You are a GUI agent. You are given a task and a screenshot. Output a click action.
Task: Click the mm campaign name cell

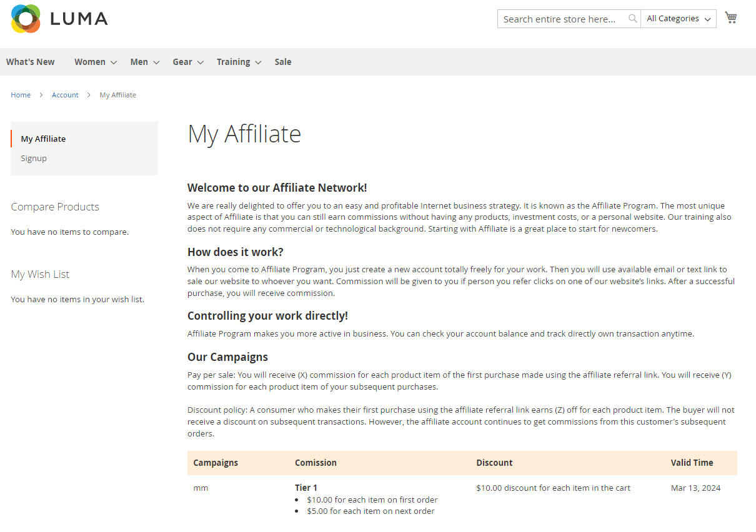pyautogui.click(x=201, y=488)
